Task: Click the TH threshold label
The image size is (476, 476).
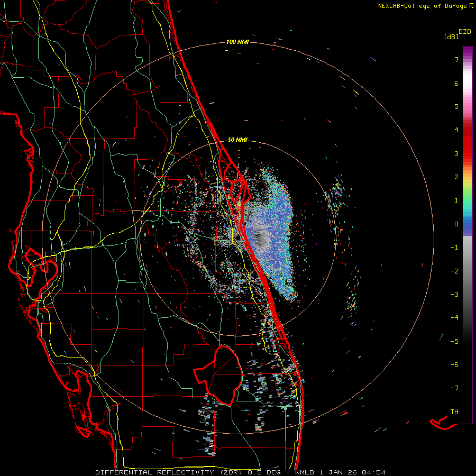Action: coord(454,412)
